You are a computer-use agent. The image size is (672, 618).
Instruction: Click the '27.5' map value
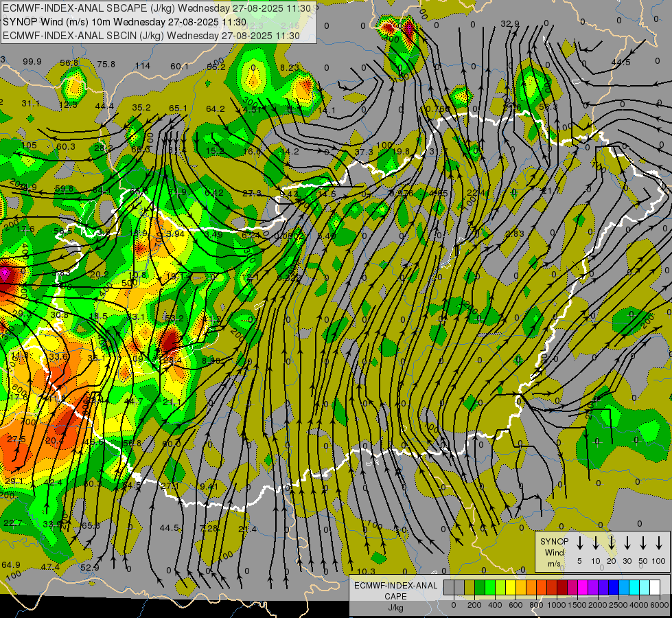(16, 439)
